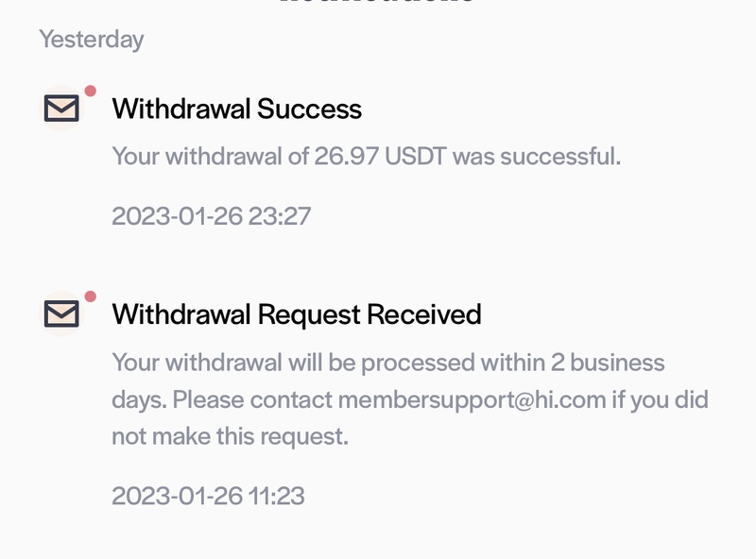Click the 'processed within 2 business' text line
Viewport: 756px width, 559px height.
[388, 363]
